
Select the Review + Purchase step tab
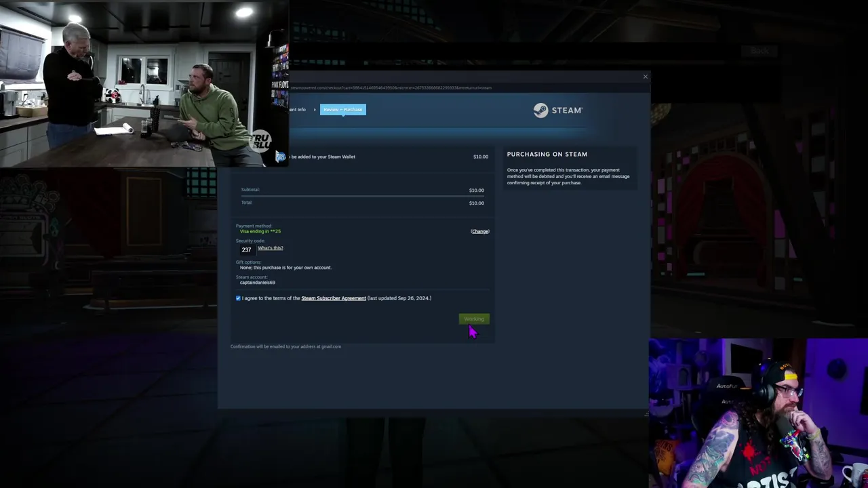coord(343,110)
